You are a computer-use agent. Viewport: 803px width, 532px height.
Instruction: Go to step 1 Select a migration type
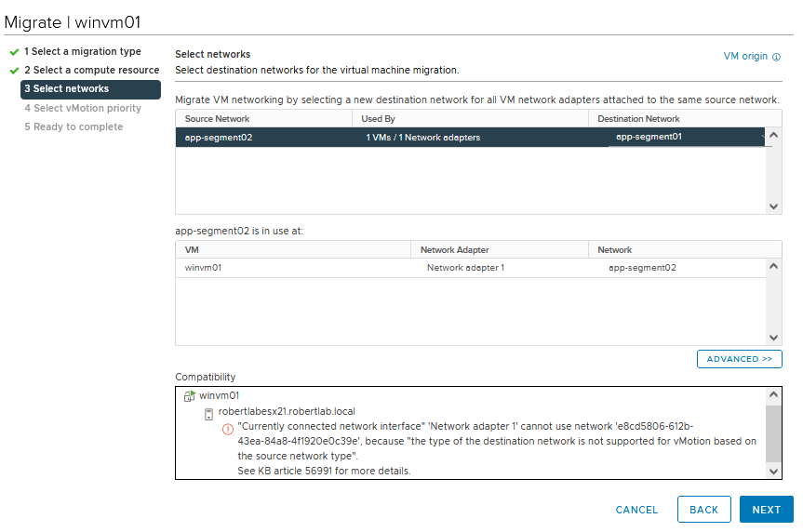click(x=83, y=51)
